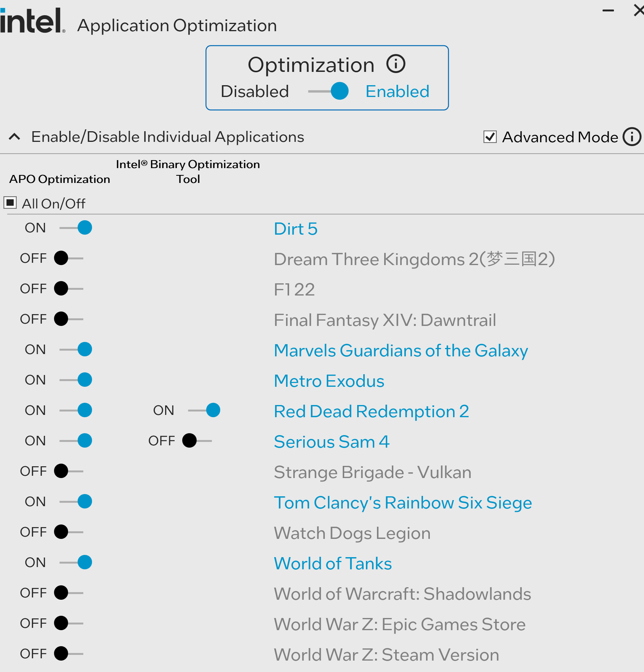Click Tom Clancy's Rainbow Six Siege title
644x672 pixels.
(x=403, y=502)
